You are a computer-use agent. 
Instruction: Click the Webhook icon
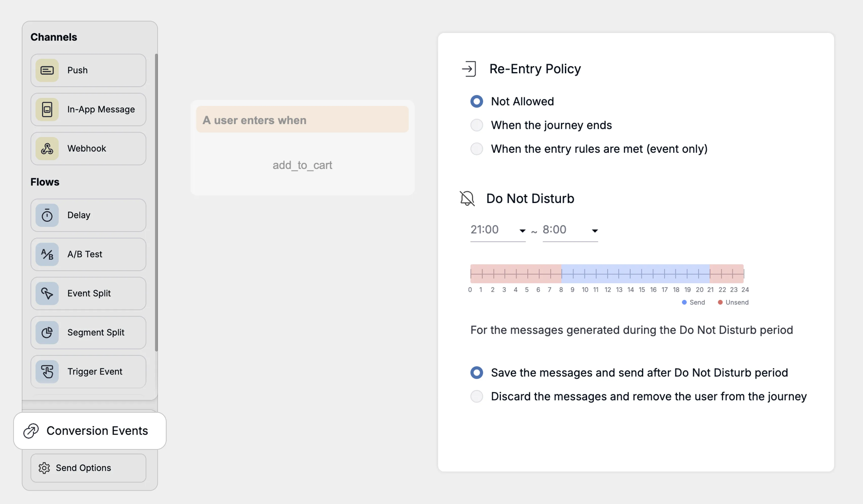click(x=47, y=148)
